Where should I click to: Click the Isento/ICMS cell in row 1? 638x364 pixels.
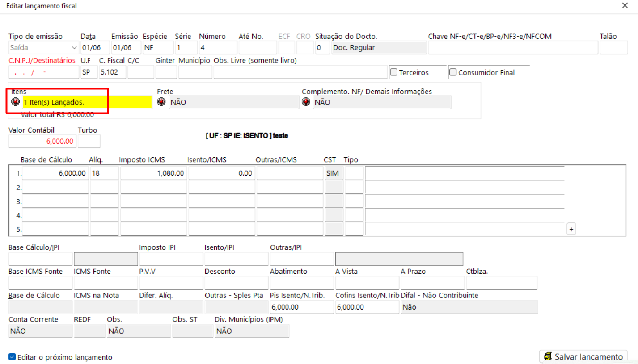point(222,173)
